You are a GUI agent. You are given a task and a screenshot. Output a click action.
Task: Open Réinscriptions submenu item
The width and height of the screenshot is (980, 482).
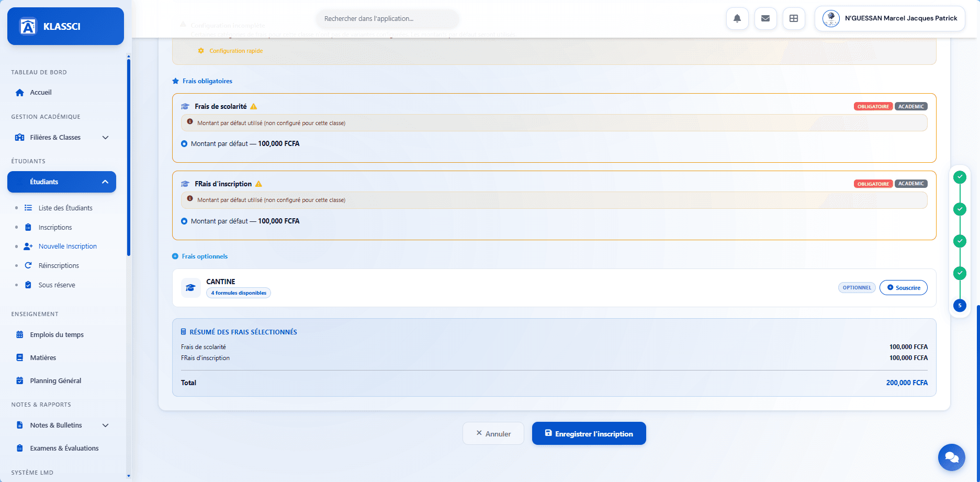pos(59,265)
